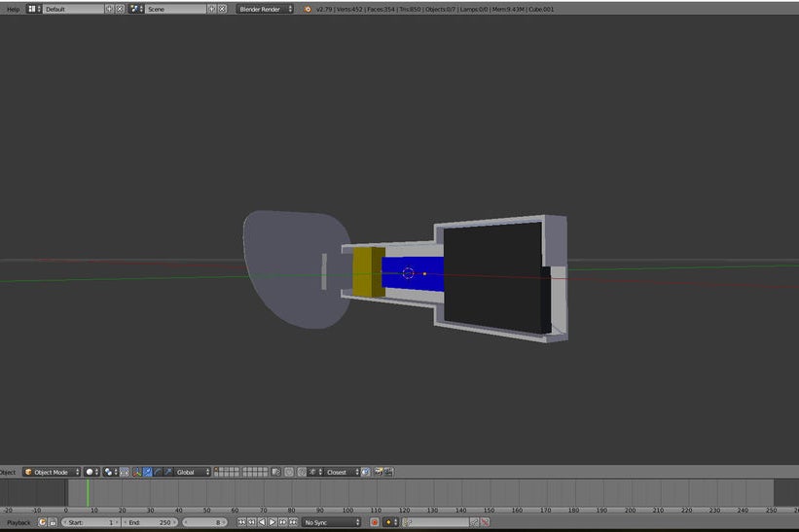Toggle align rotation with snapping target
This screenshot has width=799, height=532.
point(365,472)
